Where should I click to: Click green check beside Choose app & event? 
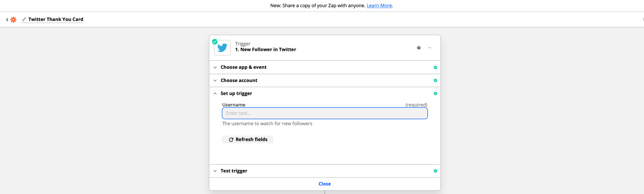(x=435, y=67)
